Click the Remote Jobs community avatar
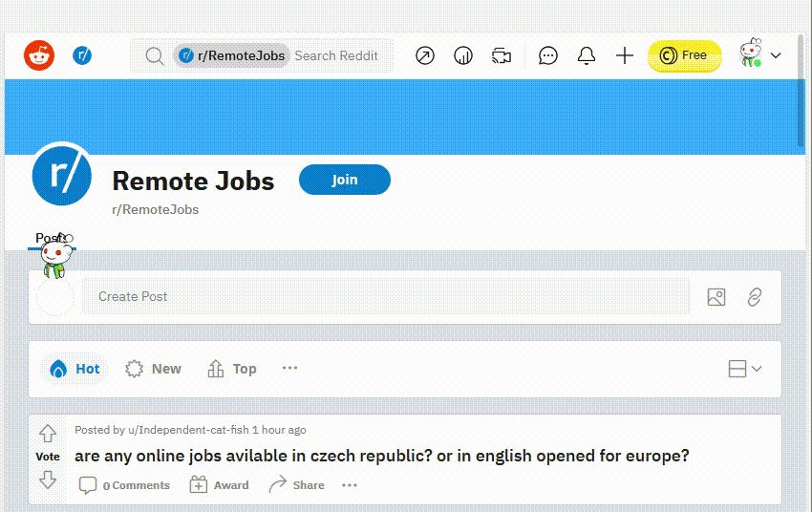This screenshot has width=812, height=512. click(x=62, y=175)
